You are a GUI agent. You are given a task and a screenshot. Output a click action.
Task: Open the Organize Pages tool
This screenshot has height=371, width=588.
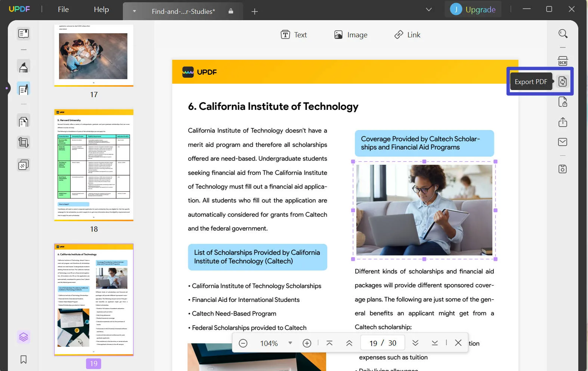[24, 122]
